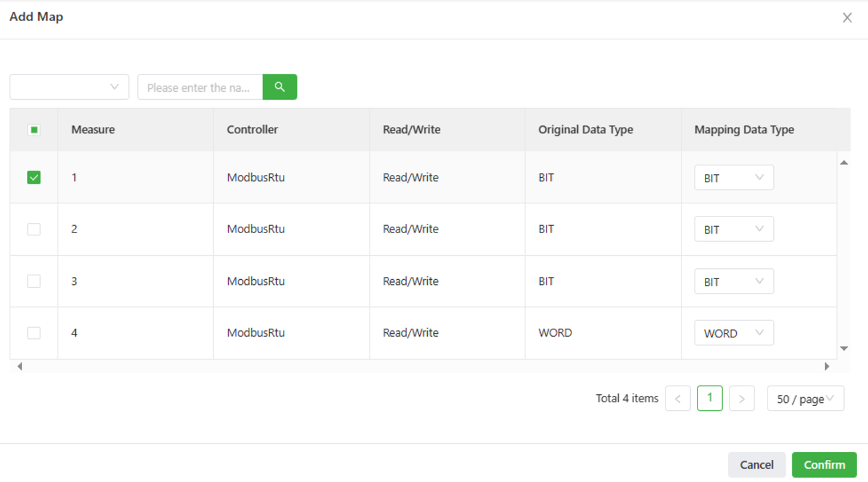This screenshot has height=482, width=868.
Task: Check the checkbox for measure 2
Action: coord(34,229)
